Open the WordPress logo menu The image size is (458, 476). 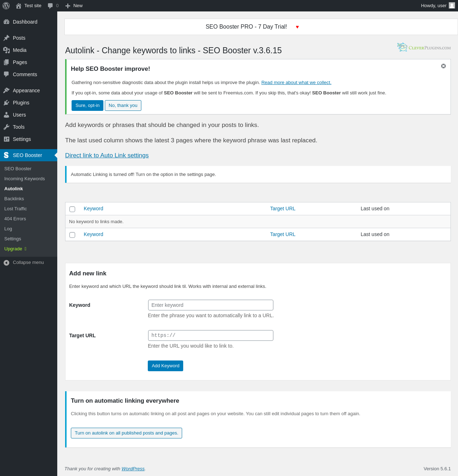6,6
